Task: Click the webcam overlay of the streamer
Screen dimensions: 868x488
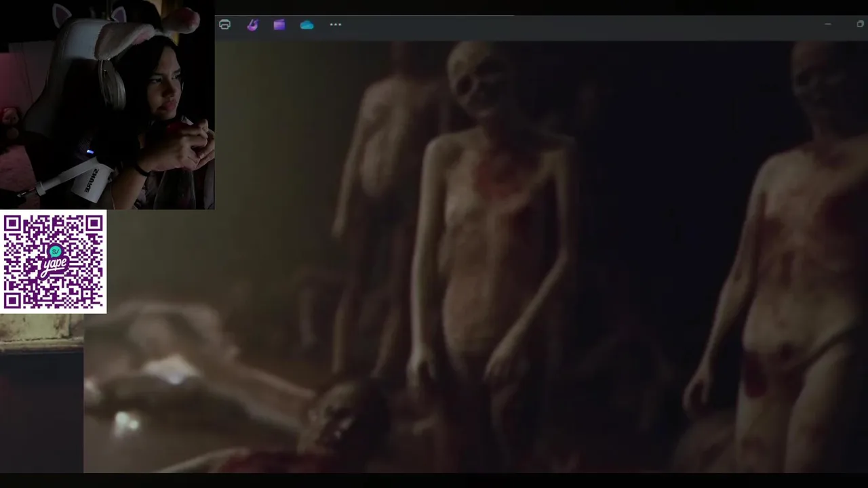Action: (x=107, y=104)
